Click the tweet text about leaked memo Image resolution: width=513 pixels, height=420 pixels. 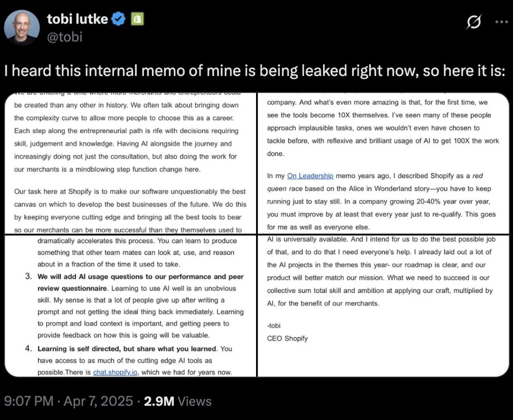(x=255, y=71)
